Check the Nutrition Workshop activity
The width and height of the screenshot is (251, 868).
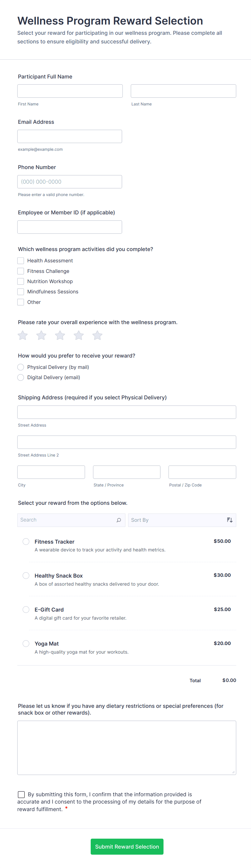click(x=20, y=281)
